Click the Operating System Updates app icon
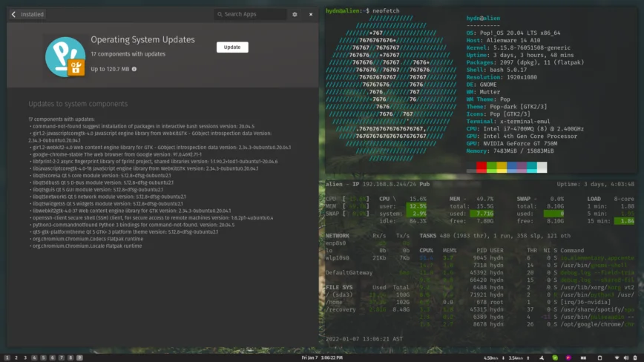The width and height of the screenshot is (644, 362). [x=65, y=57]
